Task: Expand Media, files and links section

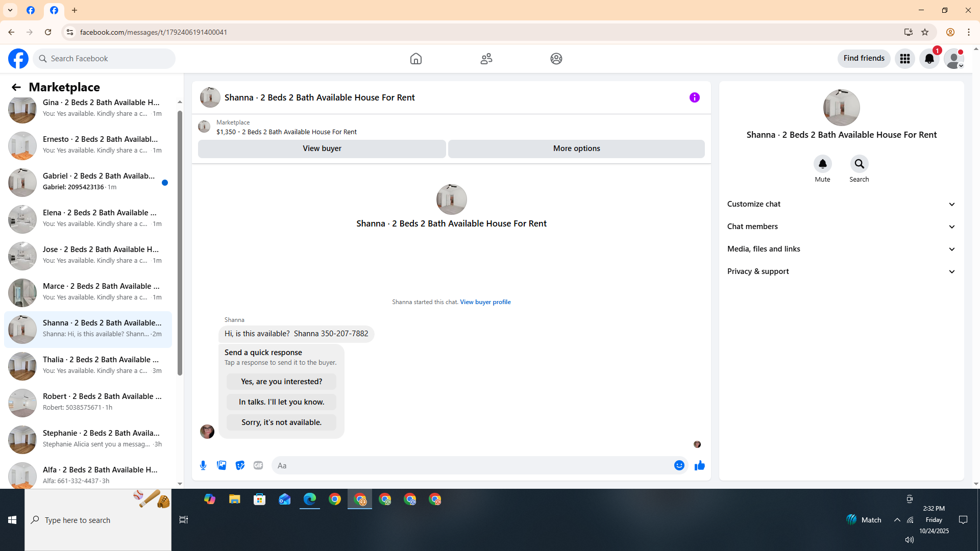Action: 841,249
